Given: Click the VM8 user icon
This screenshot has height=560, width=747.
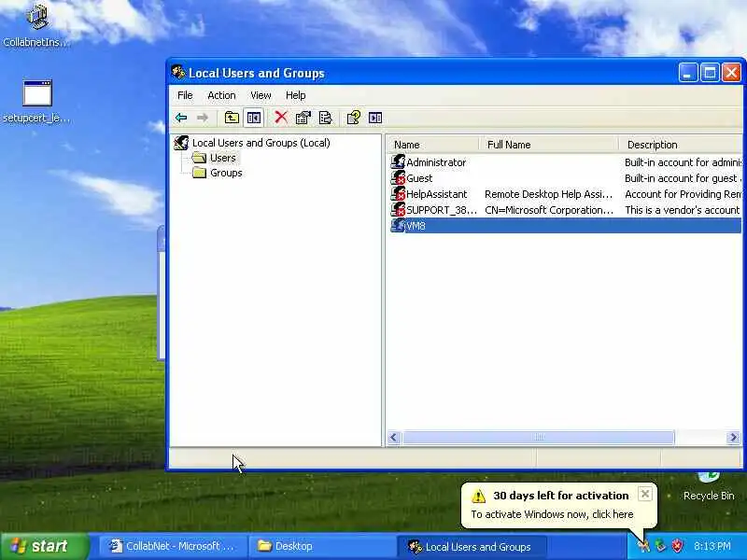Looking at the screenshot, I should coord(398,225).
